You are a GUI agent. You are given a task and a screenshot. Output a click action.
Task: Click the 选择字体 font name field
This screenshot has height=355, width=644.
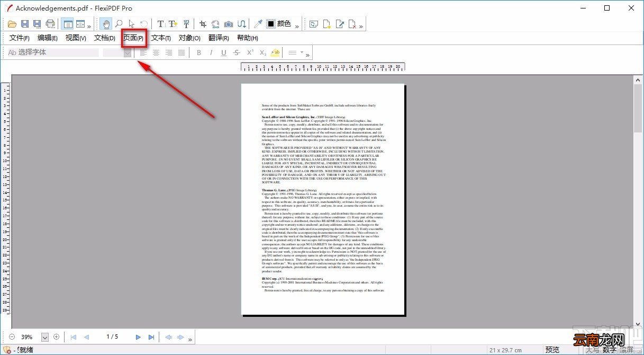[53, 52]
